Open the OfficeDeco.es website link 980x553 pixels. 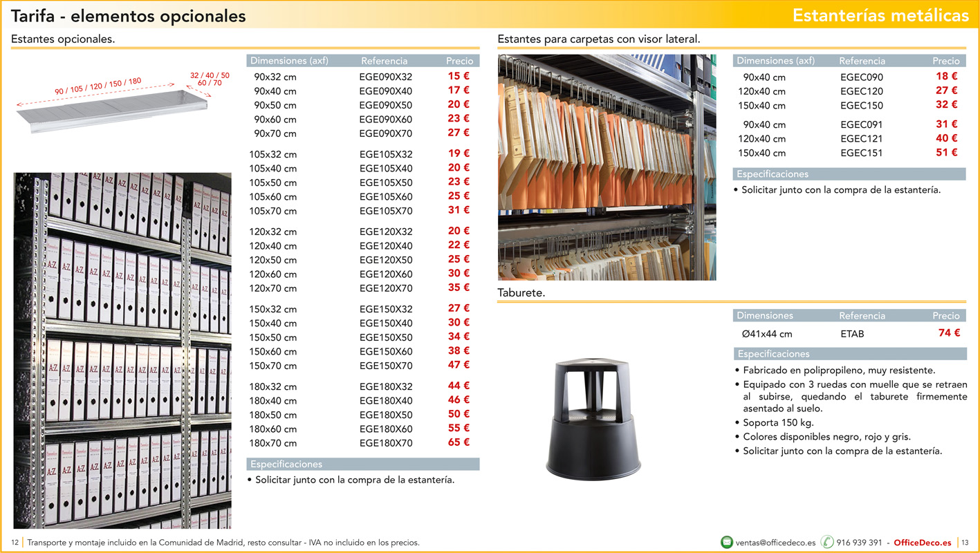tap(923, 543)
